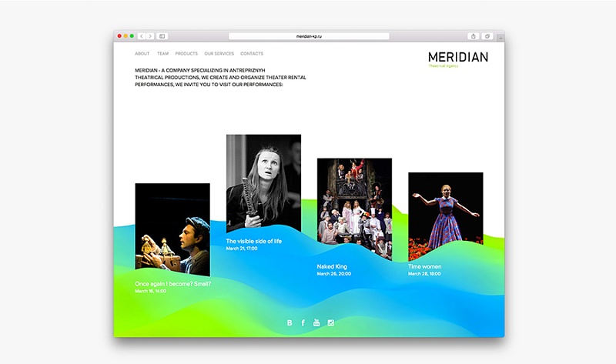Toggle the Safari sidebar button

(162, 36)
